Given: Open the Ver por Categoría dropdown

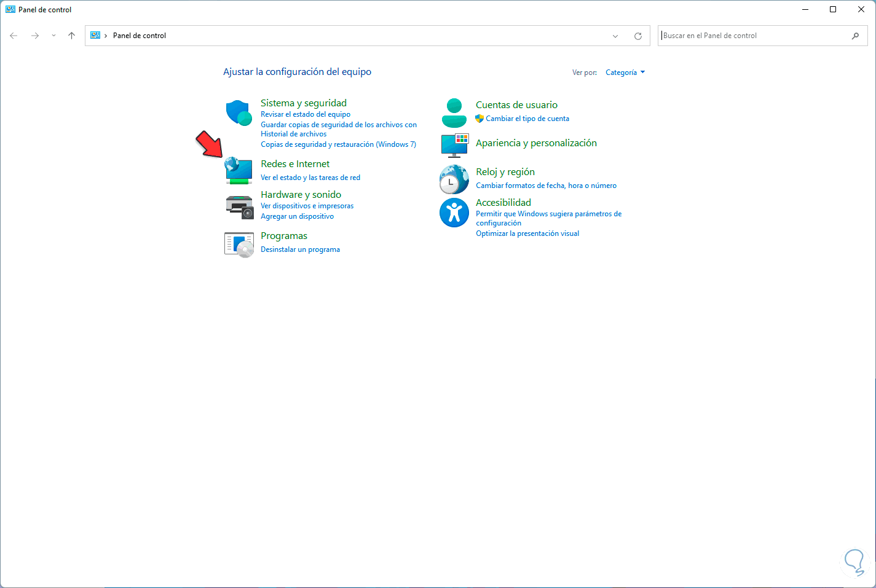Looking at the screenshot, I should click(x=625, y=73).
